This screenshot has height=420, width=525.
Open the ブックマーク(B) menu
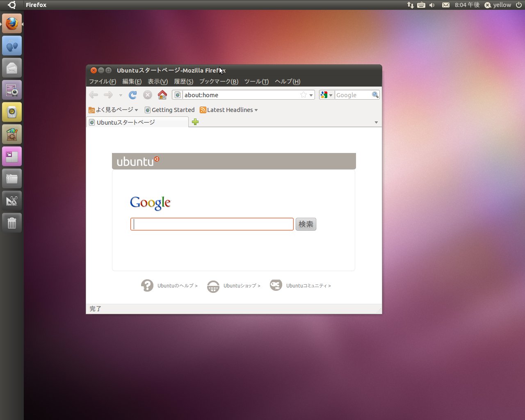[x=219, y=82]
